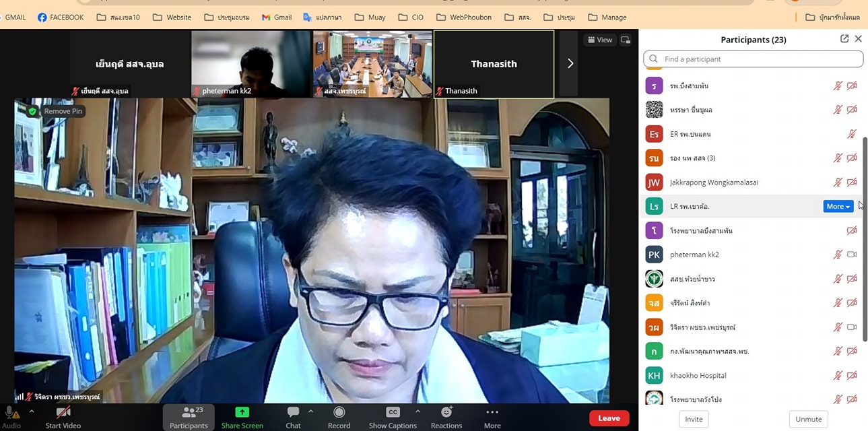
Task: Unmute your microphone with Audio button
Action: coord(11,417)
